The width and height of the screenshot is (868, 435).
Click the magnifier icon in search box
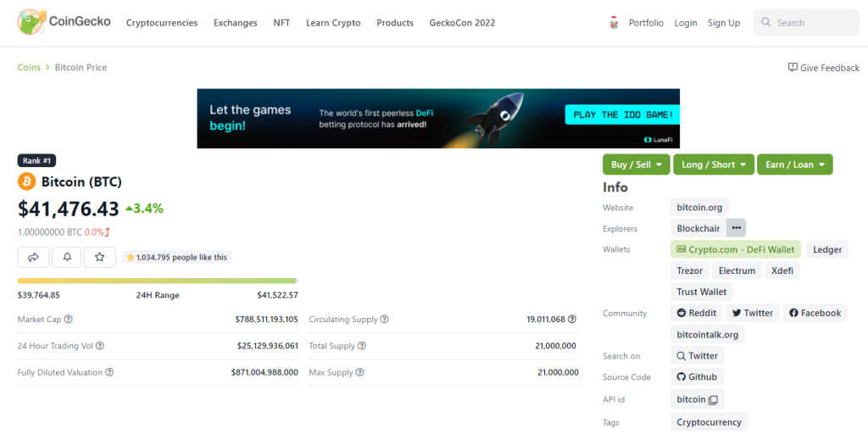[x=766, y=22]
